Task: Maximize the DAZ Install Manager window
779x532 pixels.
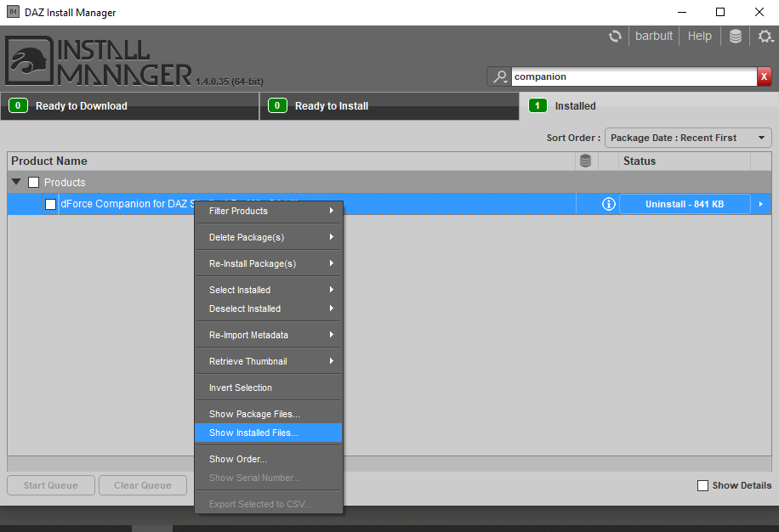Action: coord(719,12)
